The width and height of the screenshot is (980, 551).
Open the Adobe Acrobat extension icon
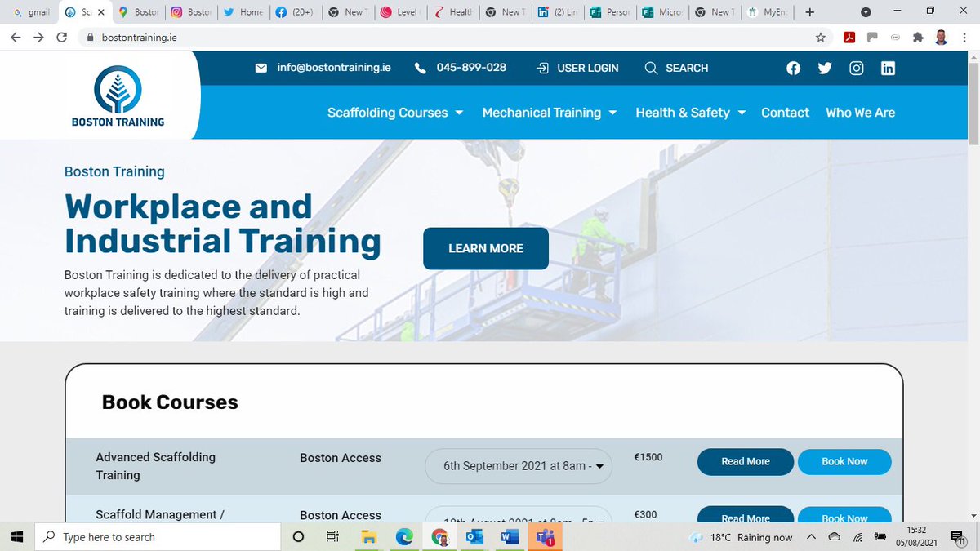click(849, 37)
